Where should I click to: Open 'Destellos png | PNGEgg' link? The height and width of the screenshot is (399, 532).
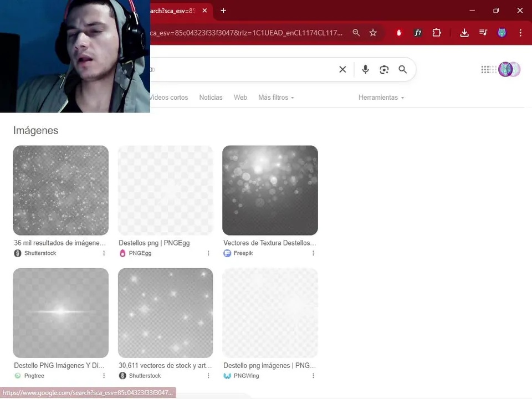154,243
